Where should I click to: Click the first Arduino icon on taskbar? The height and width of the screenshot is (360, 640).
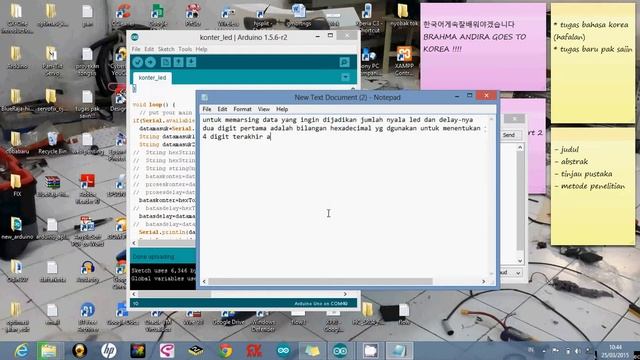(x=283, y=351)
